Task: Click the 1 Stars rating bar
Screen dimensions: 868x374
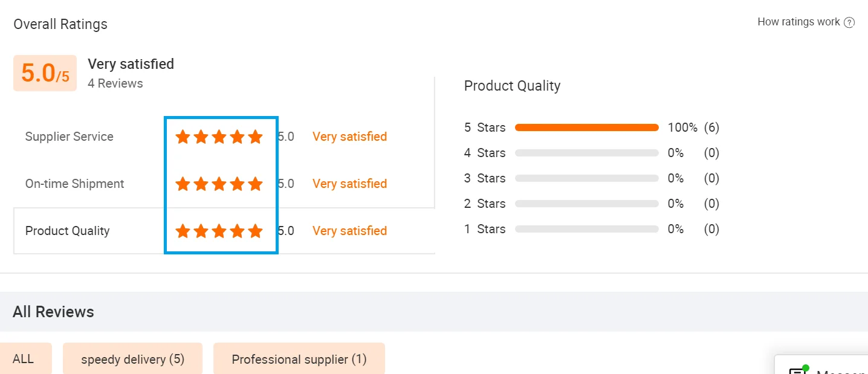Action: pyautogui.click(x=586, y=229)
